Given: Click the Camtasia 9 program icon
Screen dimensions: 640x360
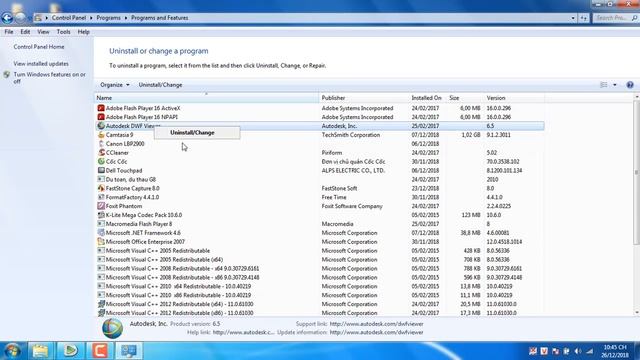Looking at the screenshot, I should (x=101, y=135).
